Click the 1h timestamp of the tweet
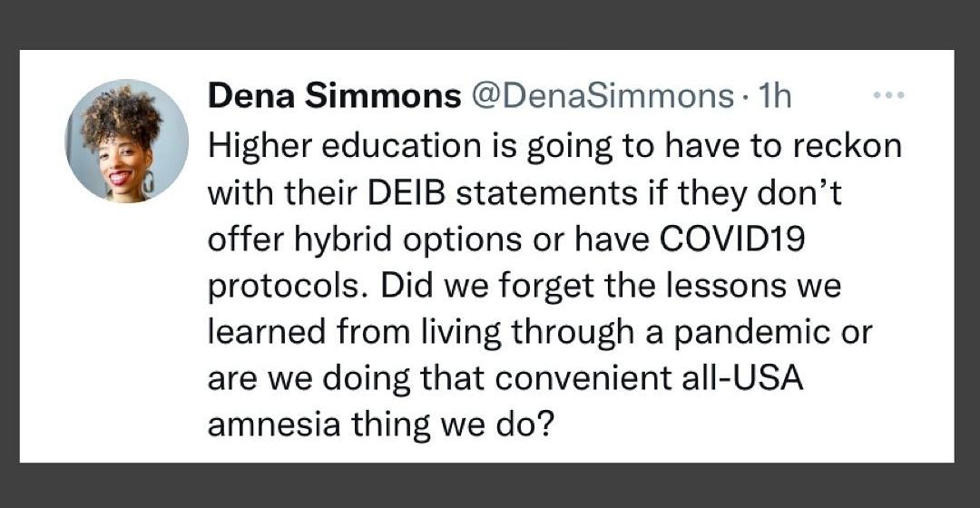The image size is (980, 508). click(x=774, y=97)
